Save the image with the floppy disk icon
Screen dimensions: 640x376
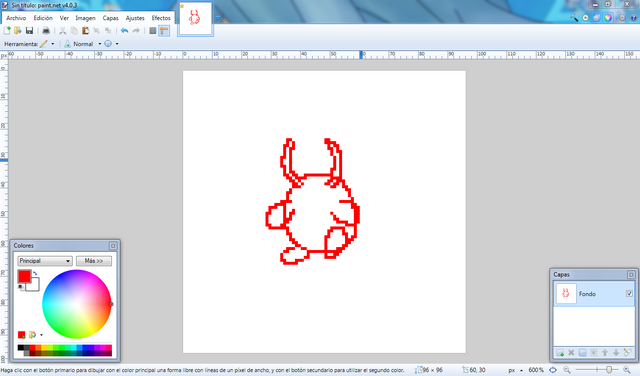coord(29,31)
